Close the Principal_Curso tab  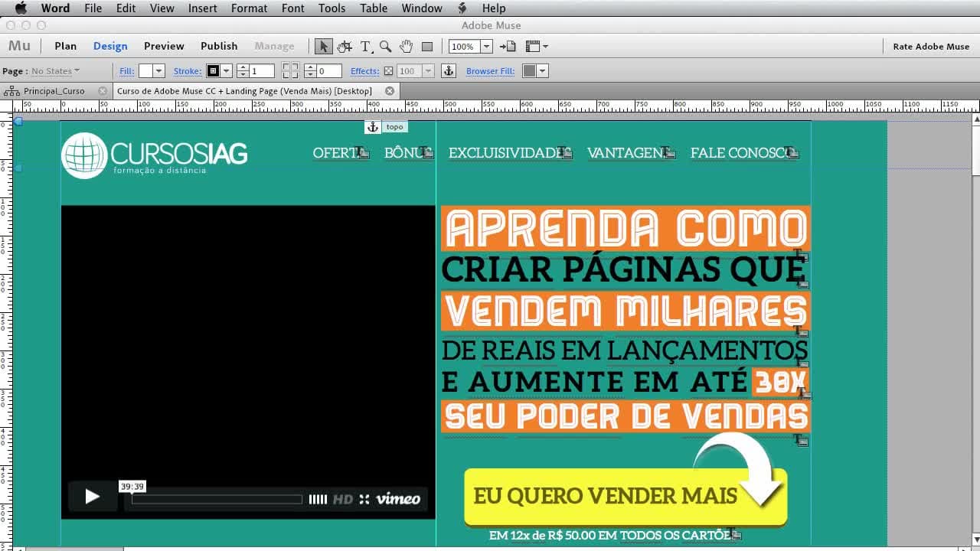[103, 91]
